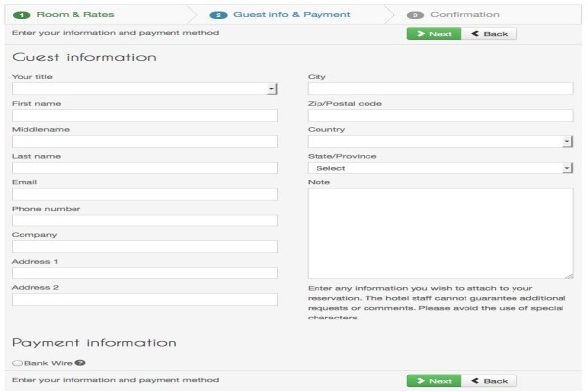This screenshot has height=392, width=588.
Task: Click the help icon beside Bank Wire
Action: [x=80, y=363]
